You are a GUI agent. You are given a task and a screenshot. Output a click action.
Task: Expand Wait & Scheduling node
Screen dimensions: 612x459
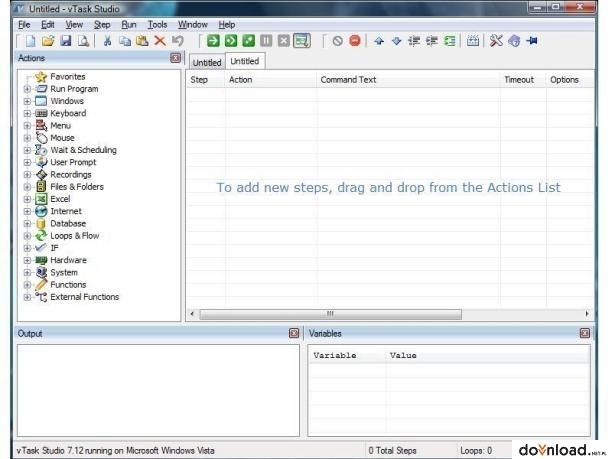coord(27,150)
